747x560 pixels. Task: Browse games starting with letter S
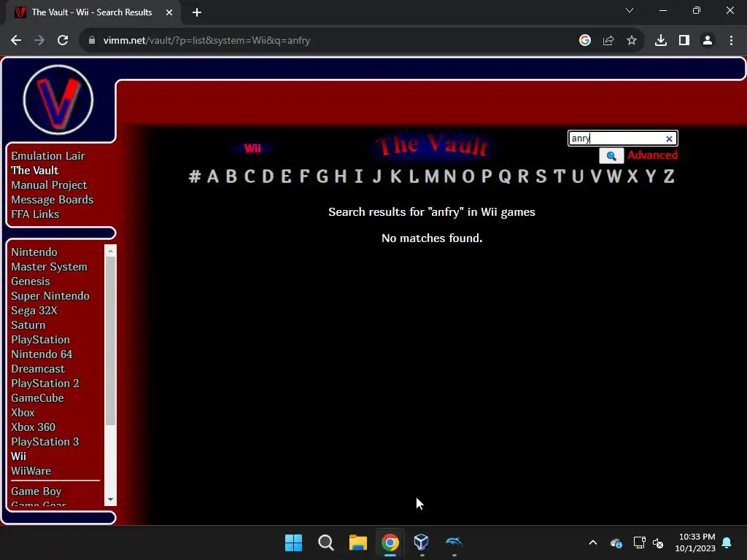tap(541, 176)
